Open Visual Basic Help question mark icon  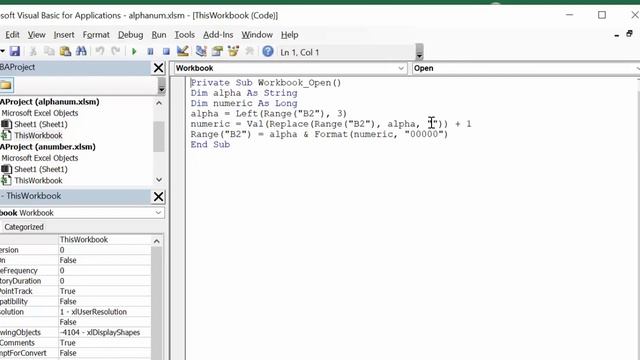[268, 51]
